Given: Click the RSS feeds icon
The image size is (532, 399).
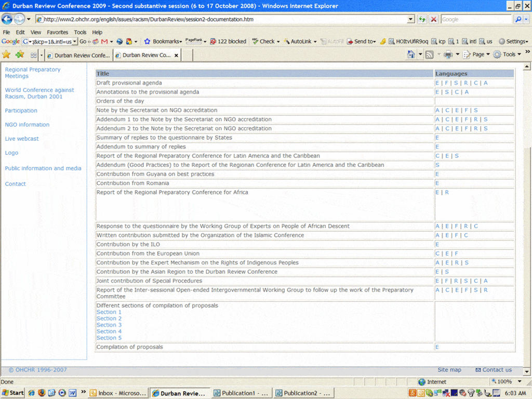Looking at the screenshot, I should pos(430,55).
